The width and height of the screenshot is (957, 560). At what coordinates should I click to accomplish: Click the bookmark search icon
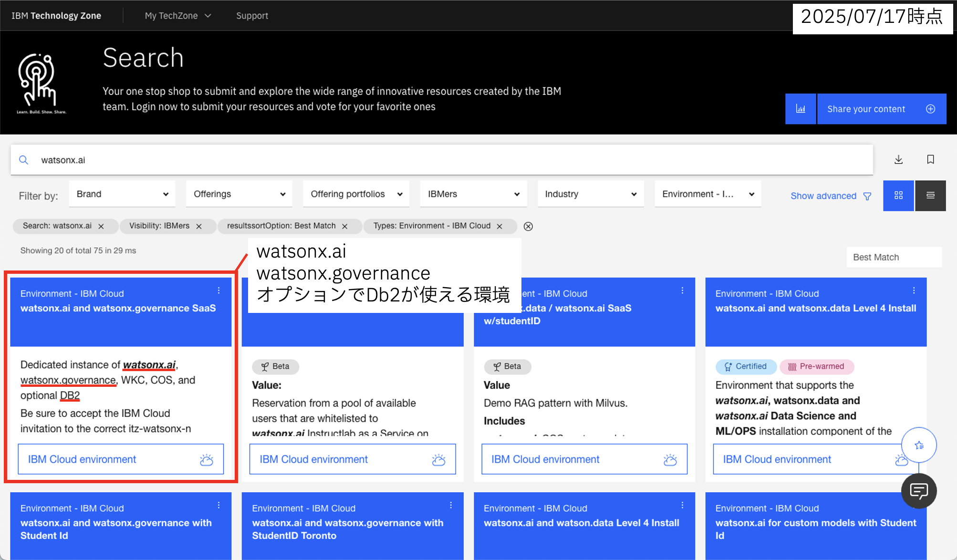930,160
